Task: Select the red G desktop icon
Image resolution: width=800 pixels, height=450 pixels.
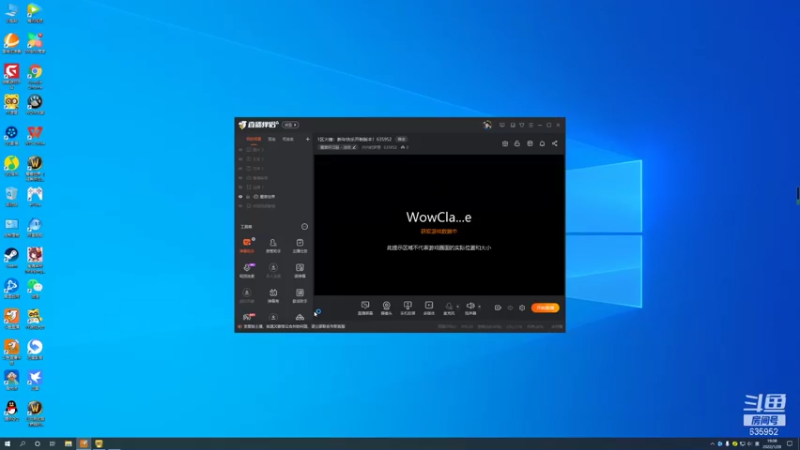Action: [x=11, y=77]
